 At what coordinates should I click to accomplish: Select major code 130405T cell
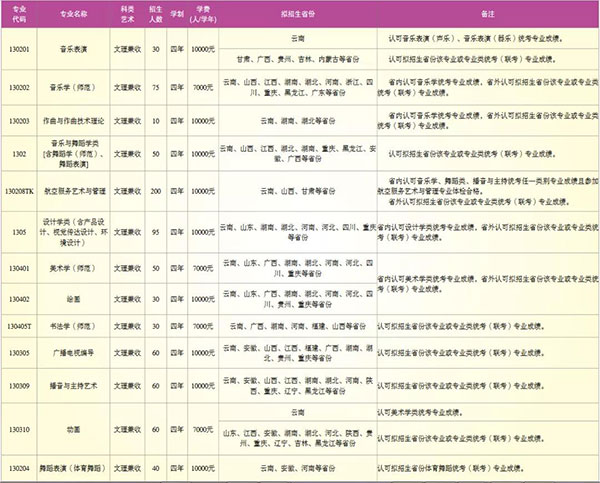(x=19, y=326)
